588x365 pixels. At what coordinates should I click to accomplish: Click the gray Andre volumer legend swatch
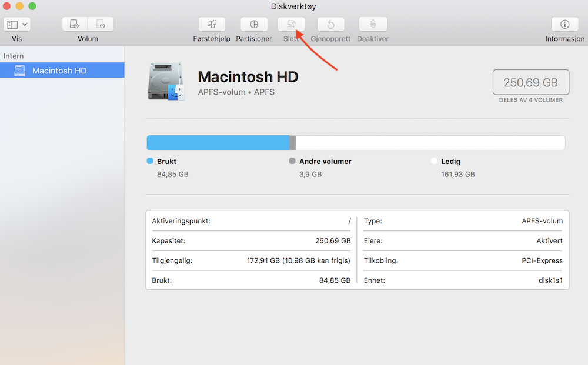pyautogui.click(x=292, y=161)
